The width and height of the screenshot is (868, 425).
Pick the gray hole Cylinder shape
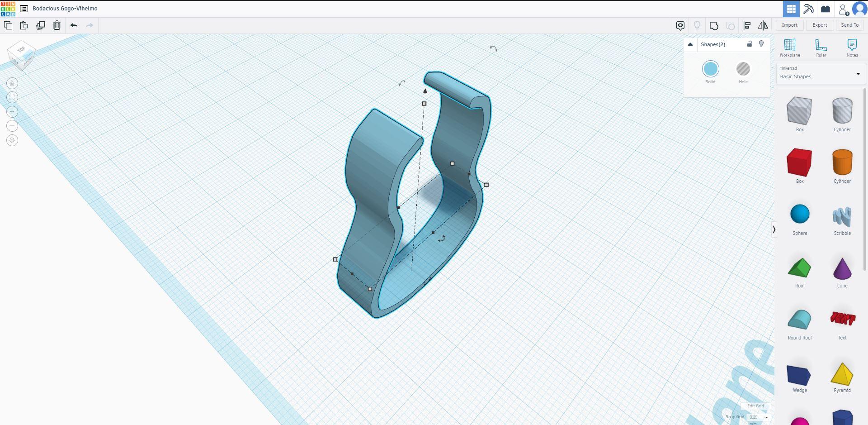[x=842, y=111]
